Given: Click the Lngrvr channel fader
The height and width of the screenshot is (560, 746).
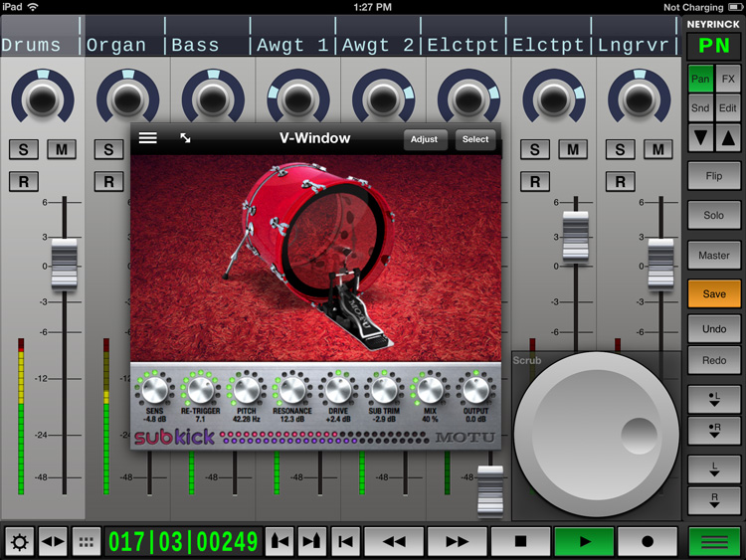Looking at the screenshot, I should pos(660,264).
